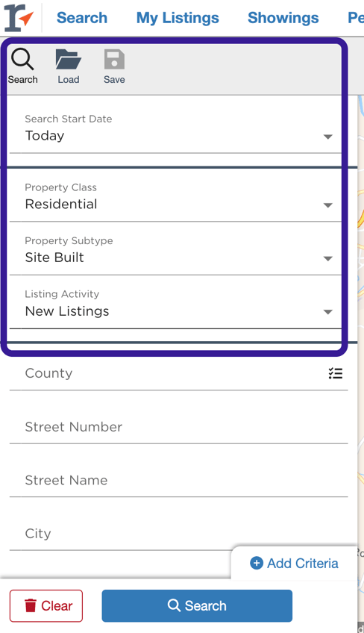Open the Load folder icon
The width and height of the screenshot is (364, 633).
click(x=68, y=60)
